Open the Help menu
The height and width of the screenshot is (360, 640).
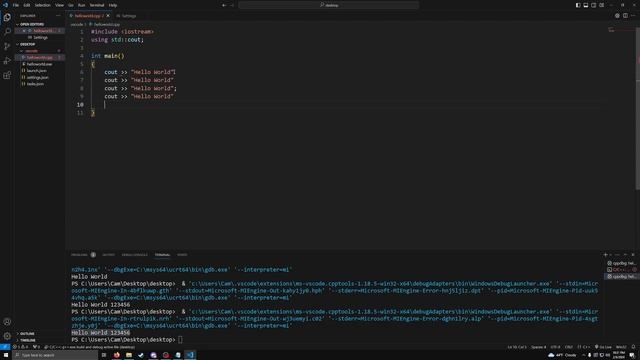coord(113,5)
